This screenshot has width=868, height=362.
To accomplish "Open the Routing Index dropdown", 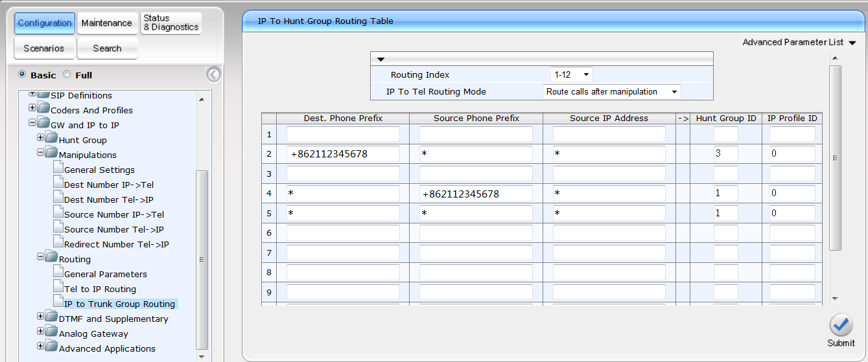I will [x=571, y=74].
